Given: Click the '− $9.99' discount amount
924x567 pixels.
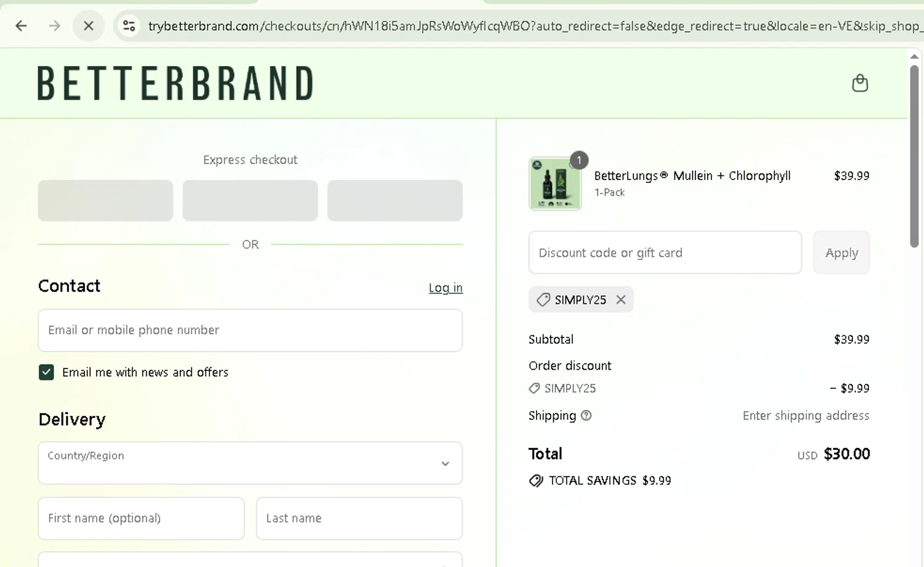Looking at the screenshot, I should pos(849,388).
